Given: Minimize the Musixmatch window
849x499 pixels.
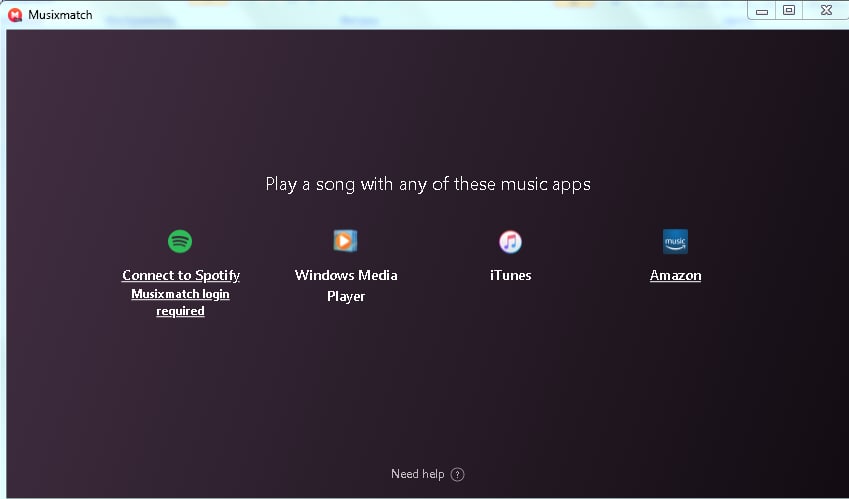Looking at the screenshot, I should point(762,11).
